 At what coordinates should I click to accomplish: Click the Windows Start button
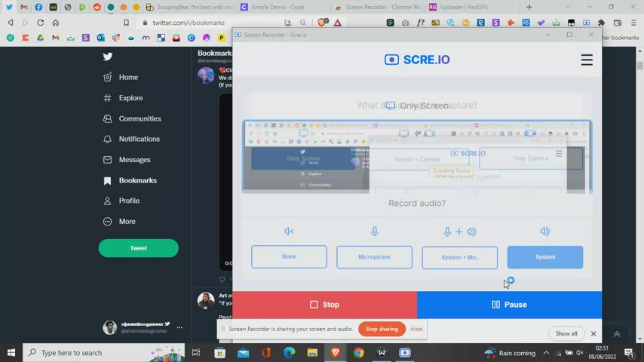(11, 352)
